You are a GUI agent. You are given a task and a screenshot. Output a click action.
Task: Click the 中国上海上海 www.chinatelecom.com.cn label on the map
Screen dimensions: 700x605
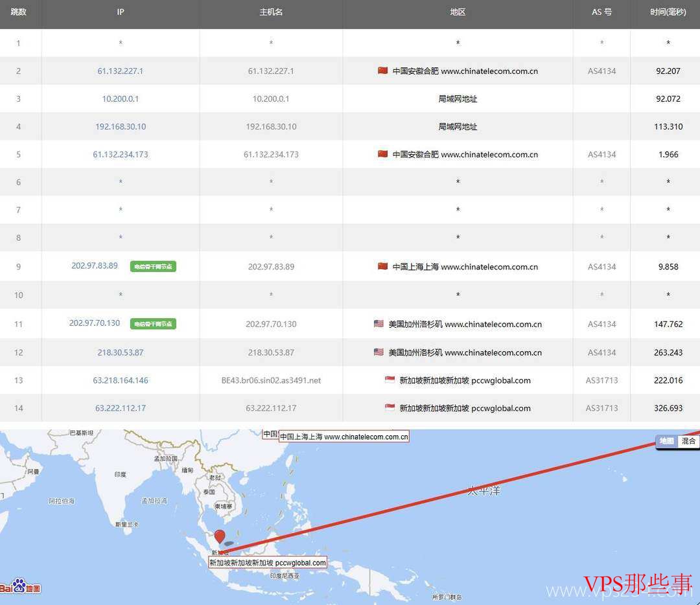click(344, 437)
